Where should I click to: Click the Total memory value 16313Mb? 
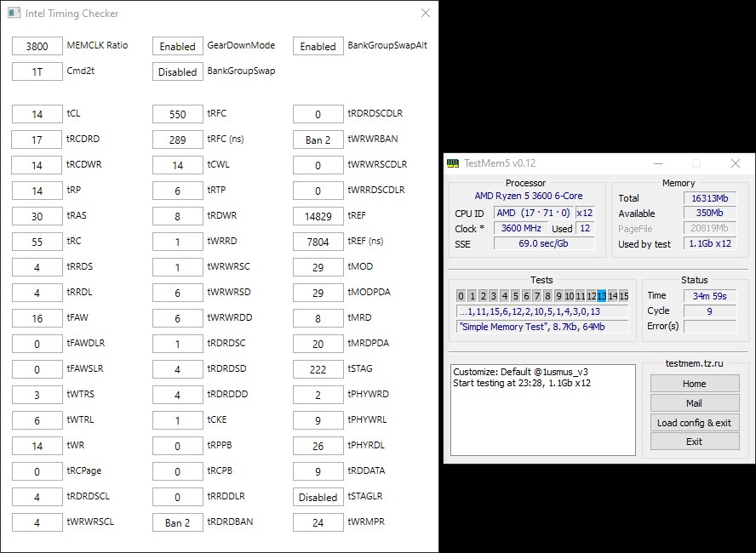(x=710, y=198)
